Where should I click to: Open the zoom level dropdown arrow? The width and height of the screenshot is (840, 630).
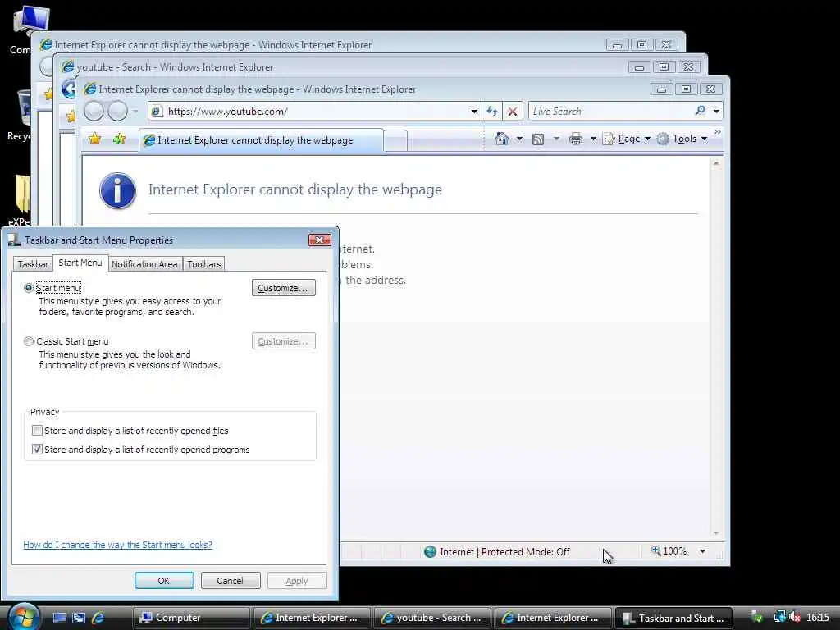tap(702, 551)
